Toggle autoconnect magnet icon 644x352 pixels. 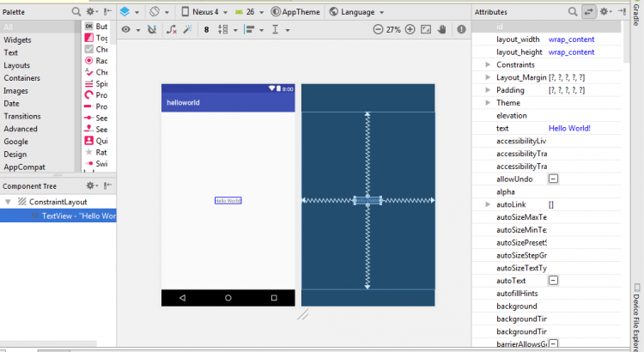152,29
